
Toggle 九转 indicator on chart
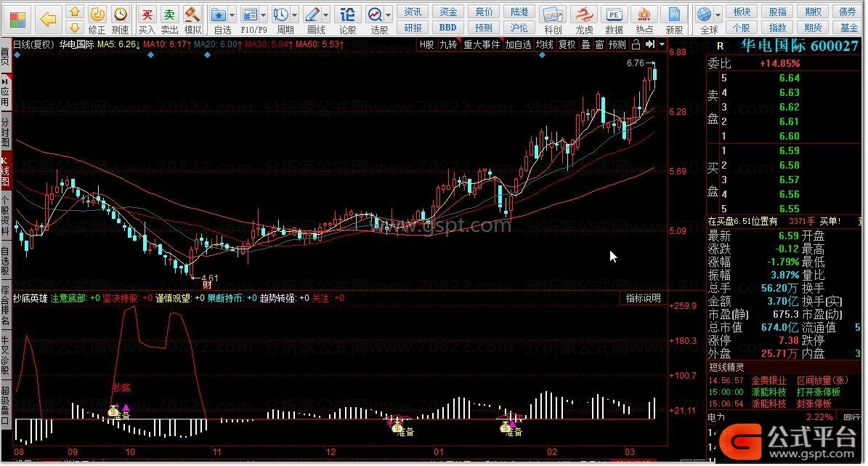pos(448,44)
